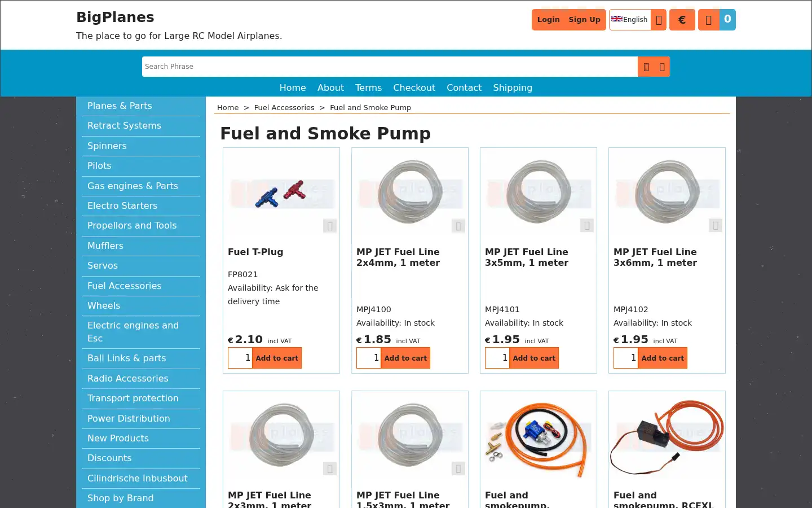Add Fuel T-Plug to cart
The image size is (812, 508).
[x=277, y=358]
